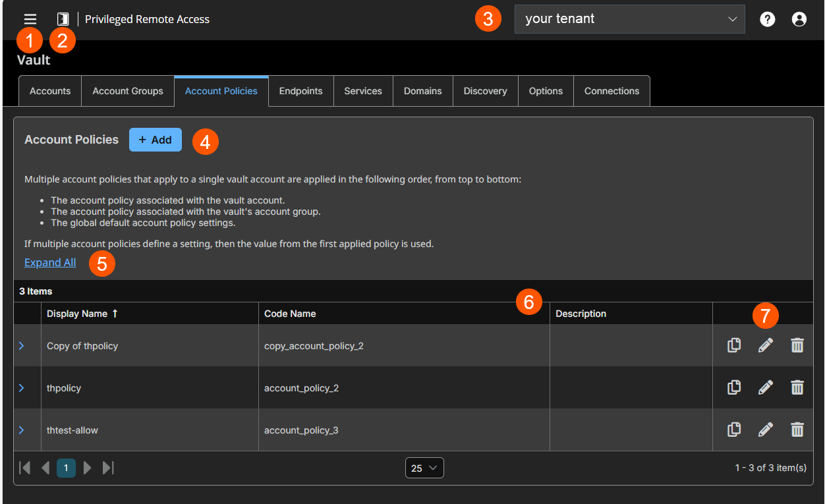
Task: Go to the first page of results
Action: 25,468
